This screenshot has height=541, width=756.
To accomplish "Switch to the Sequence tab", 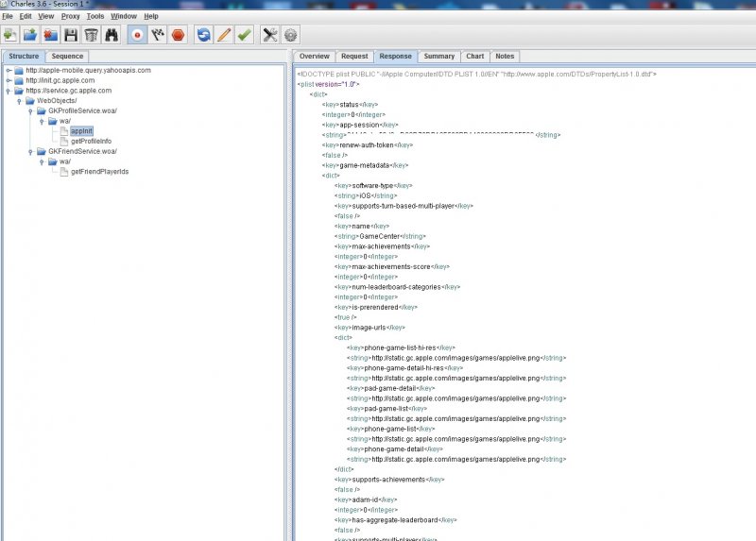I will click(x=67, y=56).
